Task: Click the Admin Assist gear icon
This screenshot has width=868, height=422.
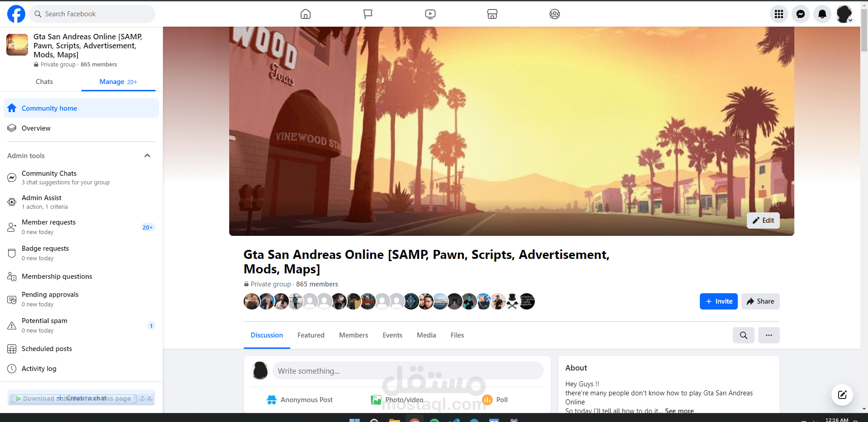Action: tap(12, 202)
